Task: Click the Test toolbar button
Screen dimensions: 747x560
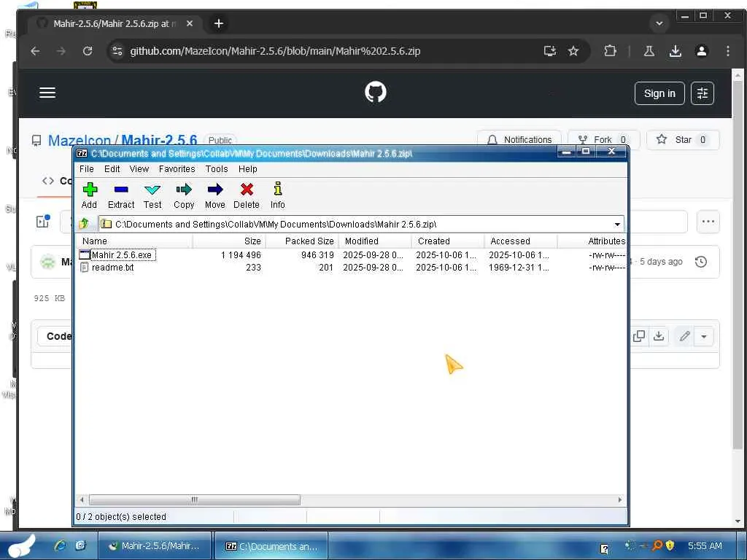Action: (152, 195)
